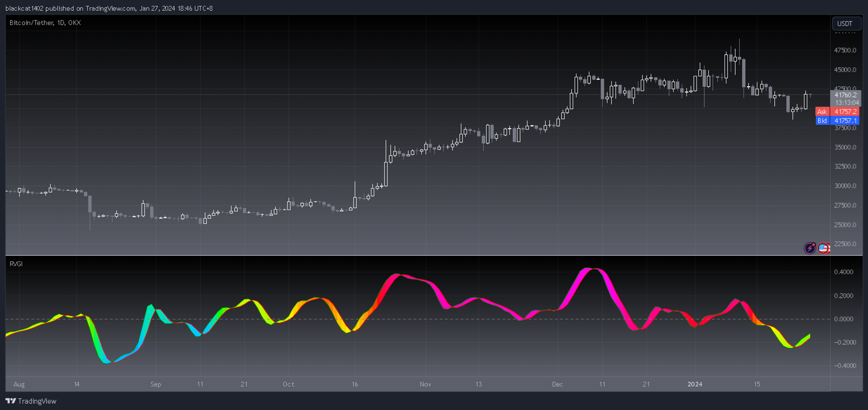
Task: Click the 13 date label after Nov
Action: pos(478,384)
